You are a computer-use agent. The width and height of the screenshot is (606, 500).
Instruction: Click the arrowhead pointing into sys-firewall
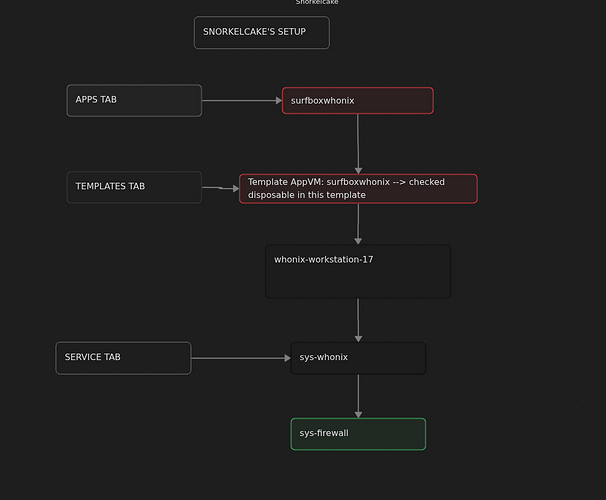pyautogui.click(x=358, y=414)
